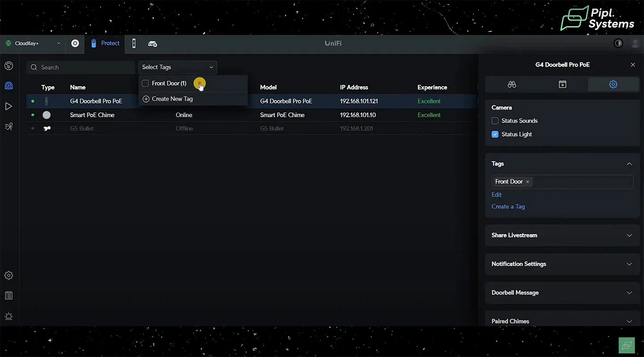Viewport: 644px width, 357px height.
Task: Click the Offline status of G5 Bullet
Action: point(184,129)
